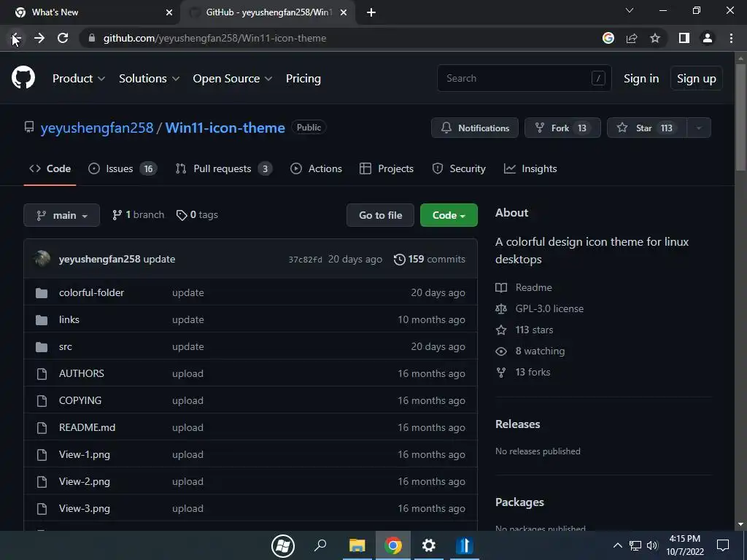Click the yeyushengfan258 avatar thumbnail
This screenshot has width=747, height=560.
point(42,259)
